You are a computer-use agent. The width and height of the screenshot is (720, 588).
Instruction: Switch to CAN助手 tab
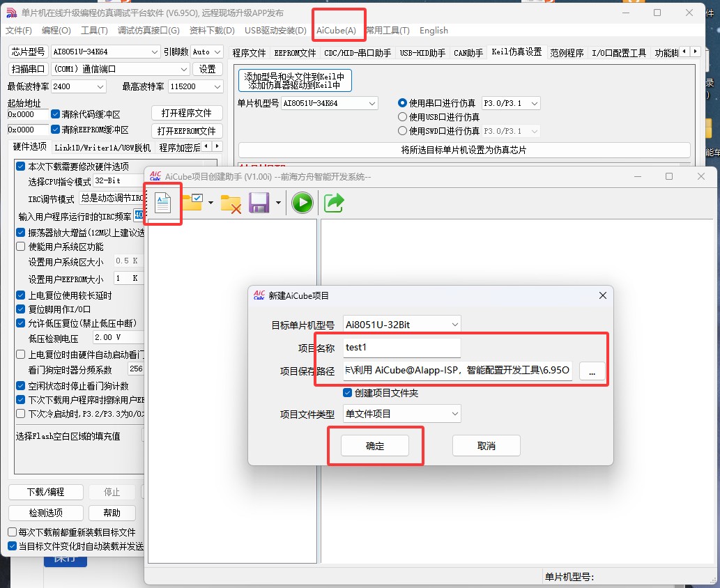pos(468,53)
